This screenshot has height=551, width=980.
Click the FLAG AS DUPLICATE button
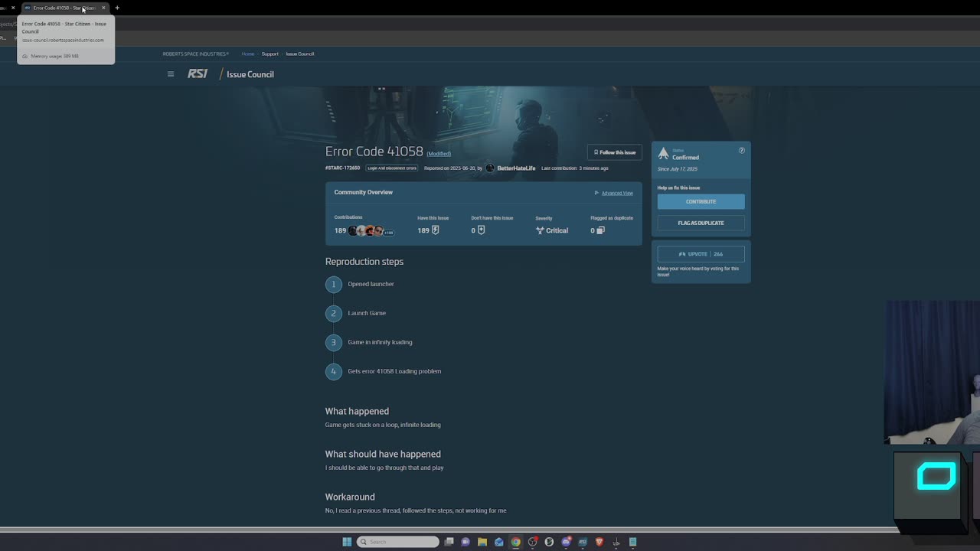701,223
